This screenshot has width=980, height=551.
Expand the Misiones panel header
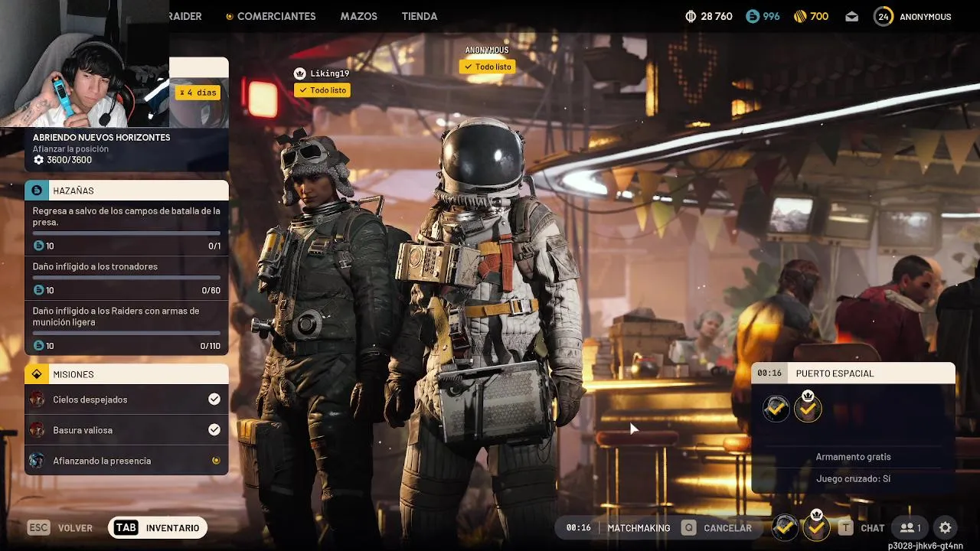(x=126, y=374)
